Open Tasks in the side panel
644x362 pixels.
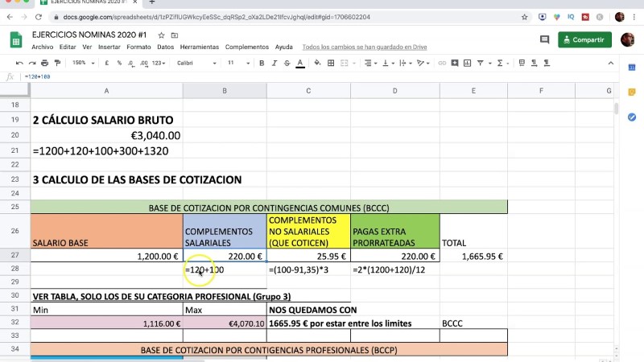[x=632, y=117]
